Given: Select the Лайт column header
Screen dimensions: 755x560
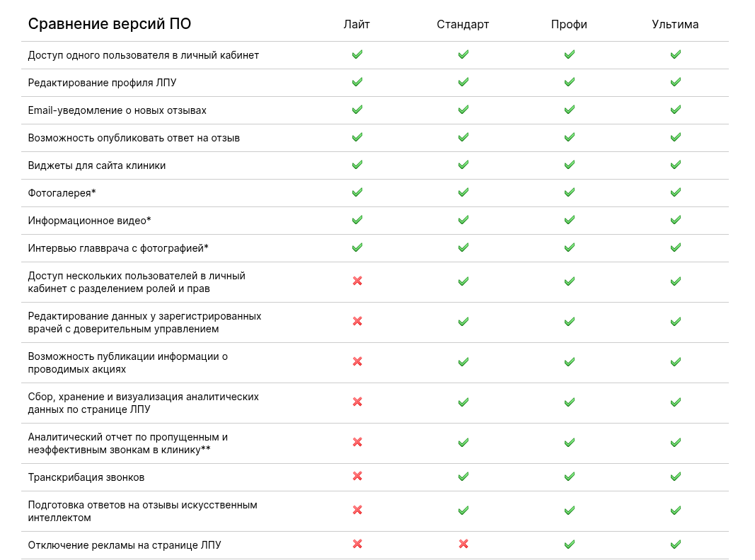Looking at the screenshot, I should tap(357, 24).
